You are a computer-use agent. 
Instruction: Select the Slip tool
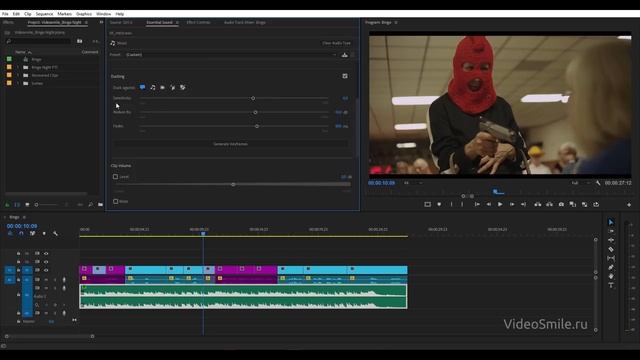tap(611, 258)
